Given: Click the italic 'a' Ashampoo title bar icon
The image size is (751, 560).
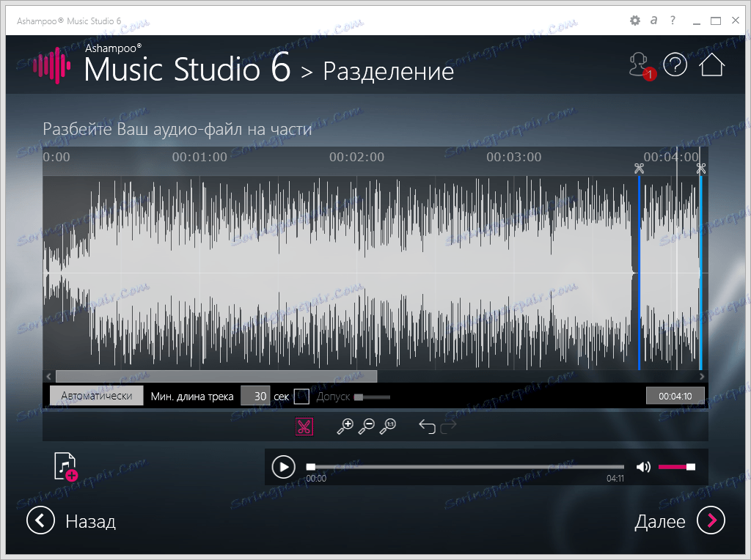Looking at the screenshot, I should point(653,21).
